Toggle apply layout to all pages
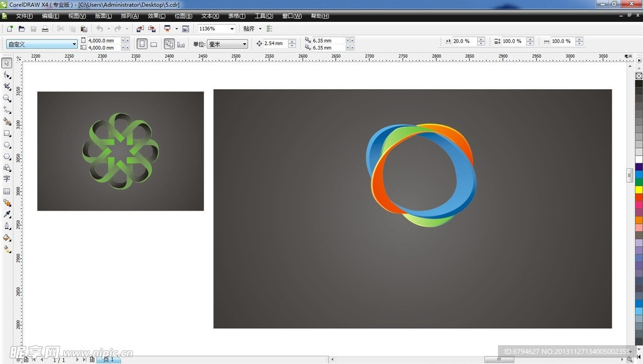The image size is (643, 364). point(169,44)
